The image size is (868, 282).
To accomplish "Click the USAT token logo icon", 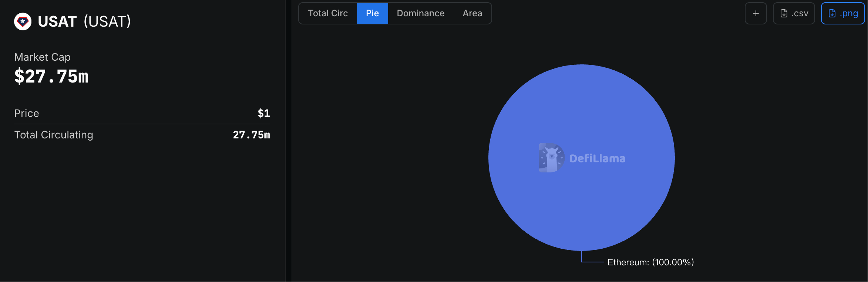I will coord(23,21).
